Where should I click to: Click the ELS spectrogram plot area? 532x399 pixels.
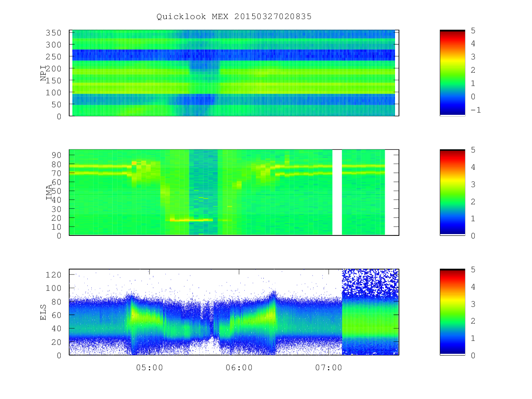tap(234, 312)
